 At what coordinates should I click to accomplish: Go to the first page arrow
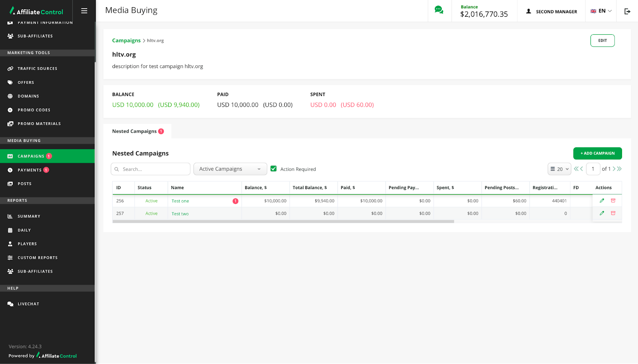coord(576,169)
